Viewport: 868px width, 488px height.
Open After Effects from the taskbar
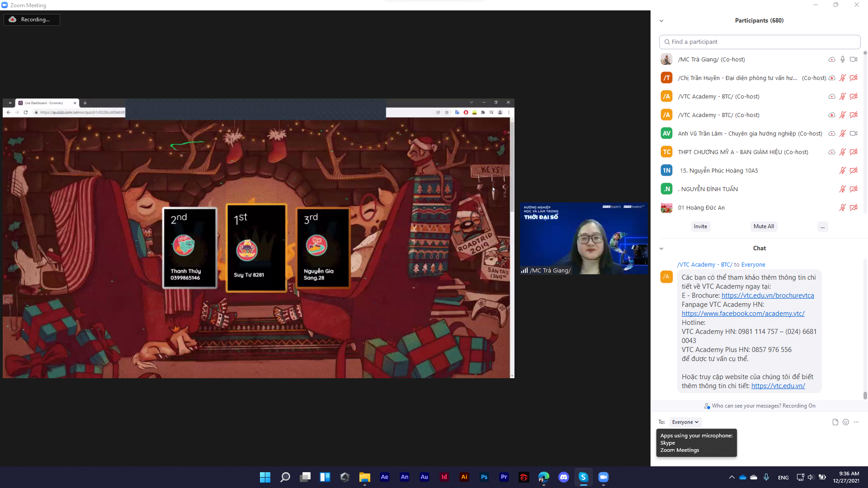pyautogui.click(x=385, y=477)
